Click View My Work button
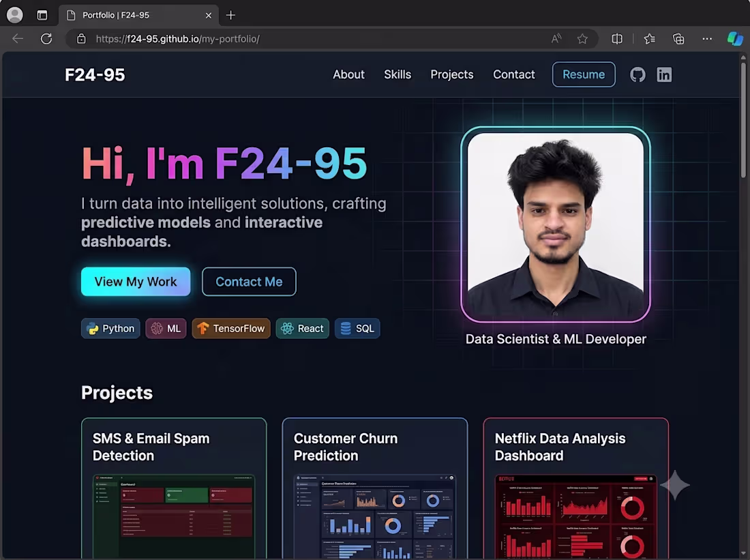The height and width of the screenshot is (560, 750). (x=136, y=282)
